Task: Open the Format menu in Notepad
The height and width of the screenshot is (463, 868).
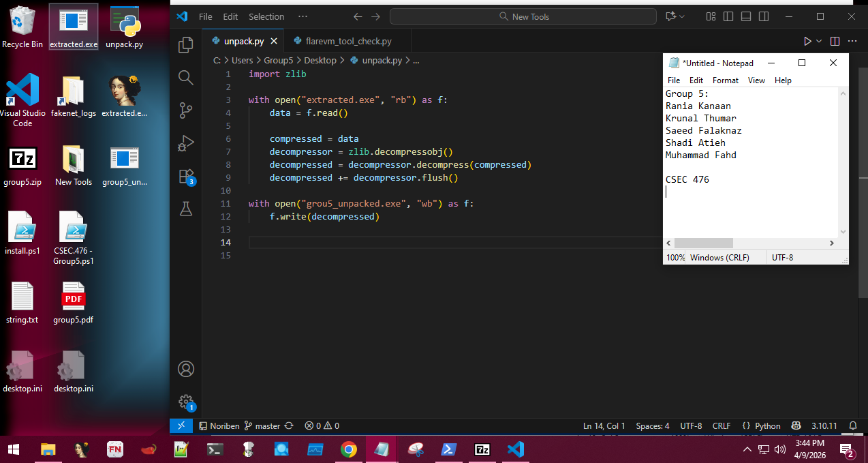Action: point(725,80)
